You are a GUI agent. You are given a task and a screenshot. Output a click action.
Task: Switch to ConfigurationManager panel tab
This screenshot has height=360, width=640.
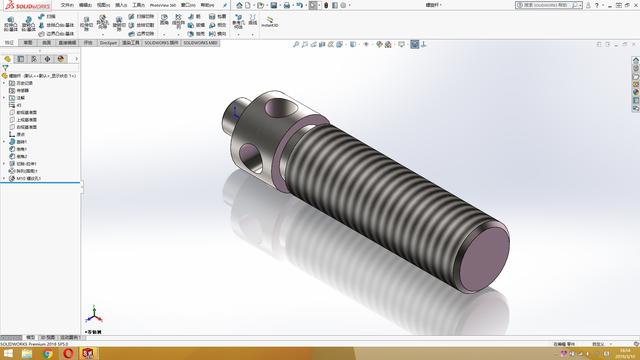pyautogui.click(x=34, y=59)
